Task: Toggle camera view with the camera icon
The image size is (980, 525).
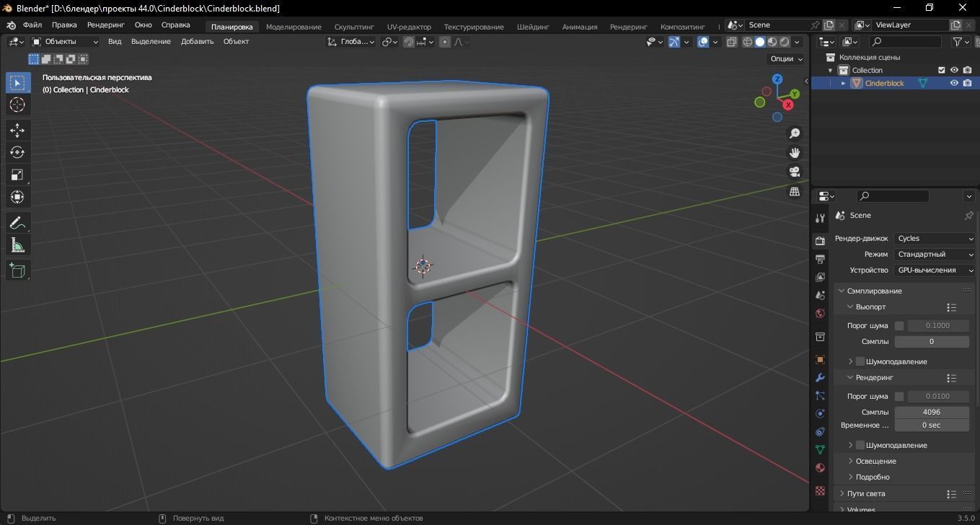Action: [x=795, y=172]
